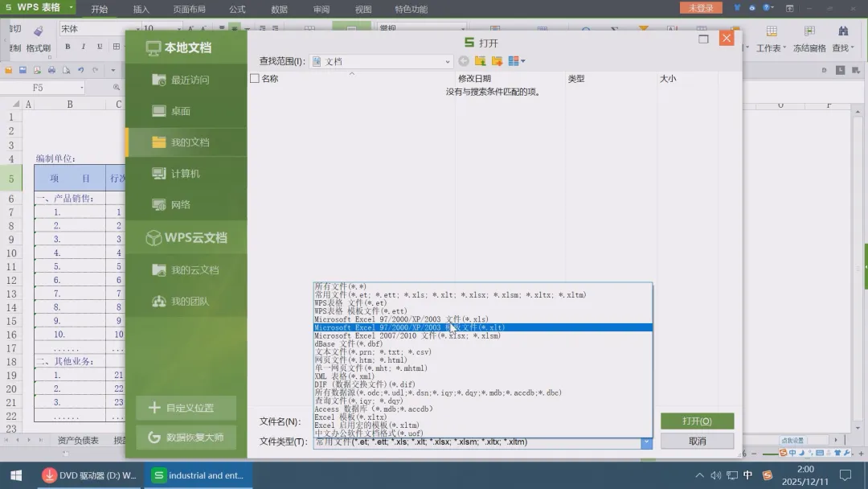The image size is (868, 489).
Task: Expand the 查找范围 location combo box
Action: click(448, 61)
